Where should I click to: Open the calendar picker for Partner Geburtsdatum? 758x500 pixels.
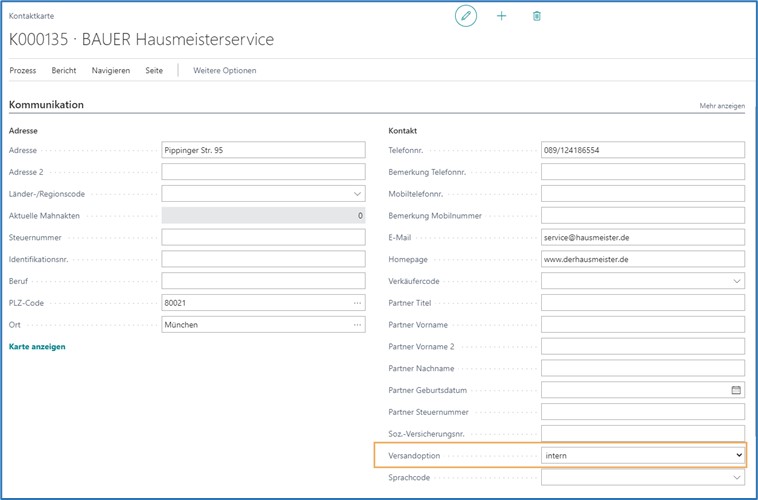click(736, 390)
